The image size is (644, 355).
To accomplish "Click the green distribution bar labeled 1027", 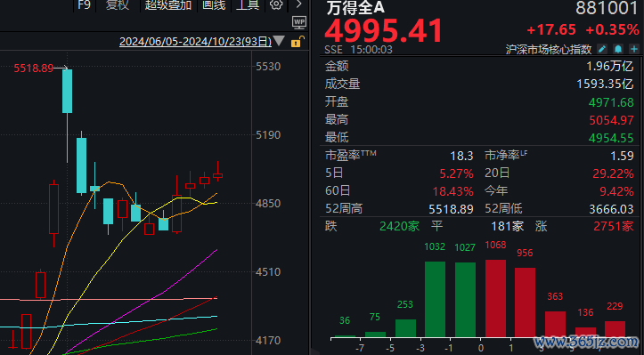I will click(465, 300).
